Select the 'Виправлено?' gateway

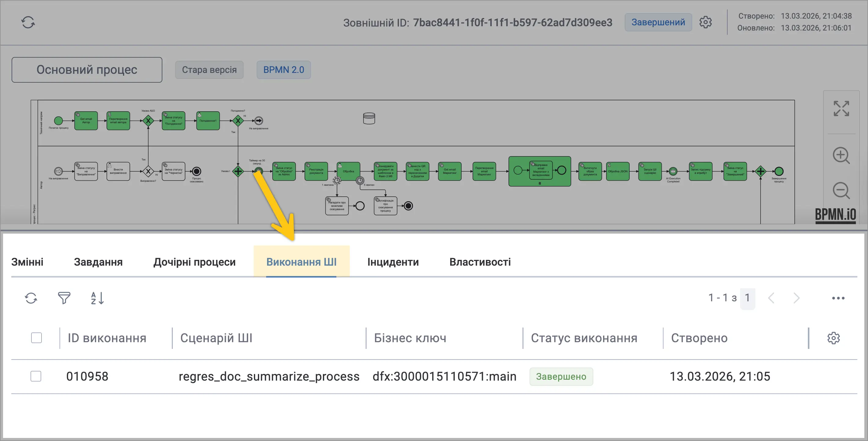click(x=148, y=171)
